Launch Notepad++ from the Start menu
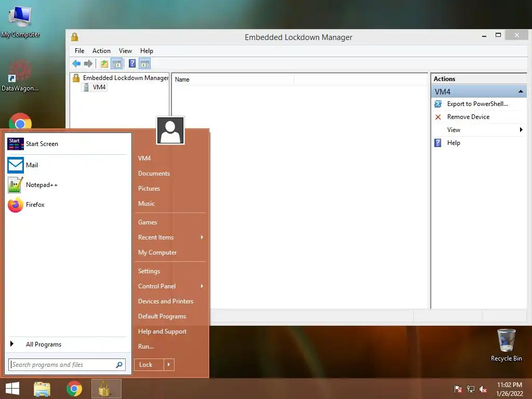This screenshot has height=399, width=532. pos(67,185)
